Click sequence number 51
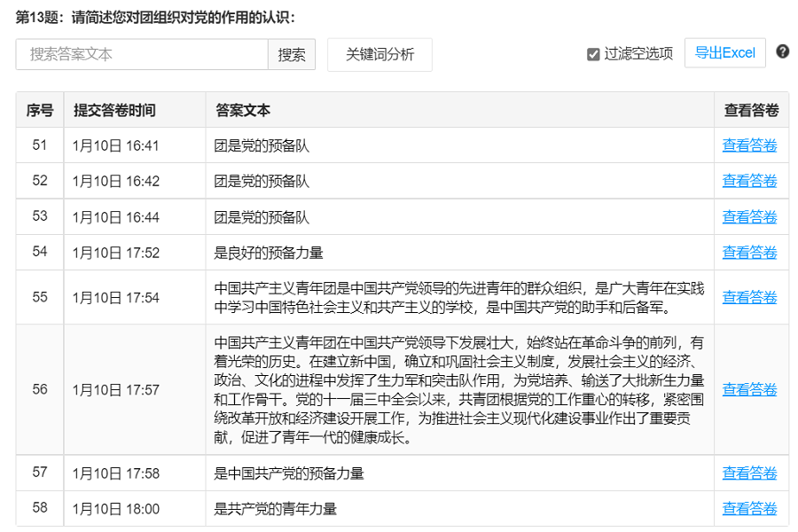Screen dimensions: 798x532 pyautogui.click(x=40, y=145)
